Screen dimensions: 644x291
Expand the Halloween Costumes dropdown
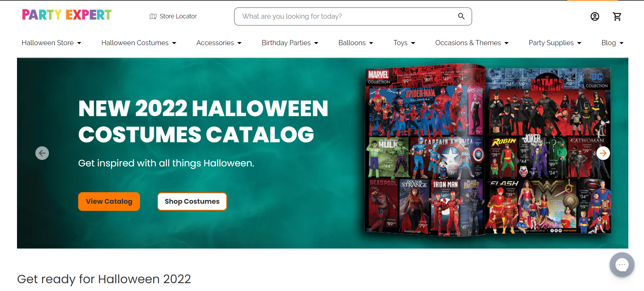click(x=139, y=43)
